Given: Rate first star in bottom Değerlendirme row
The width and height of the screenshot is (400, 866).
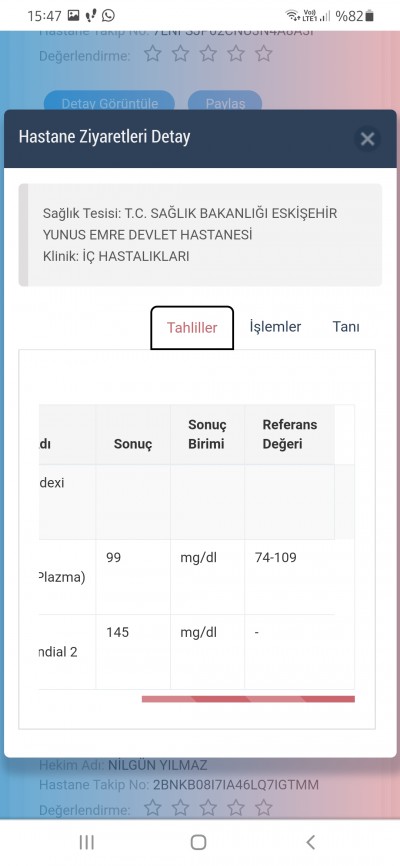Looking at the screenshot, I should (152, 808).
